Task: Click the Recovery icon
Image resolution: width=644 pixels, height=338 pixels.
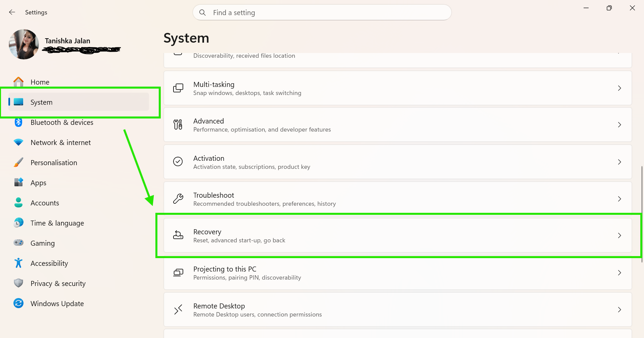Action: [x=178, y=235]
